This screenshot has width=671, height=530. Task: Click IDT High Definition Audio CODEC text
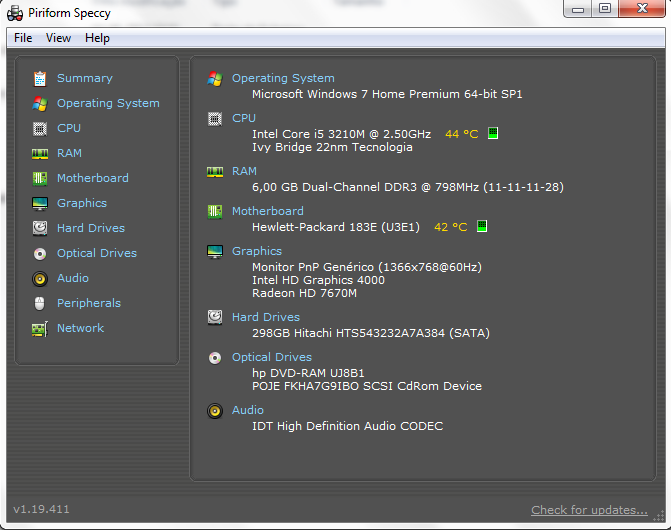(x=347, y=426)
